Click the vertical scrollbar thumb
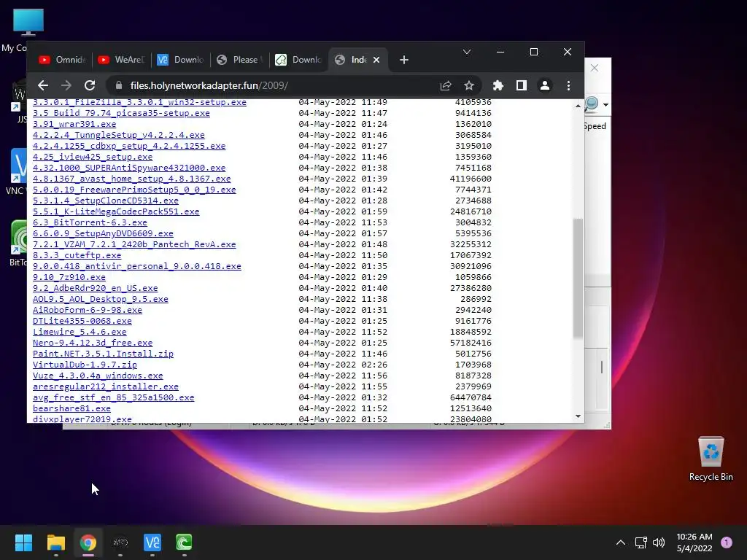This screenshot has width=747, height=560. pyautogui.click(x=578, y=278)
